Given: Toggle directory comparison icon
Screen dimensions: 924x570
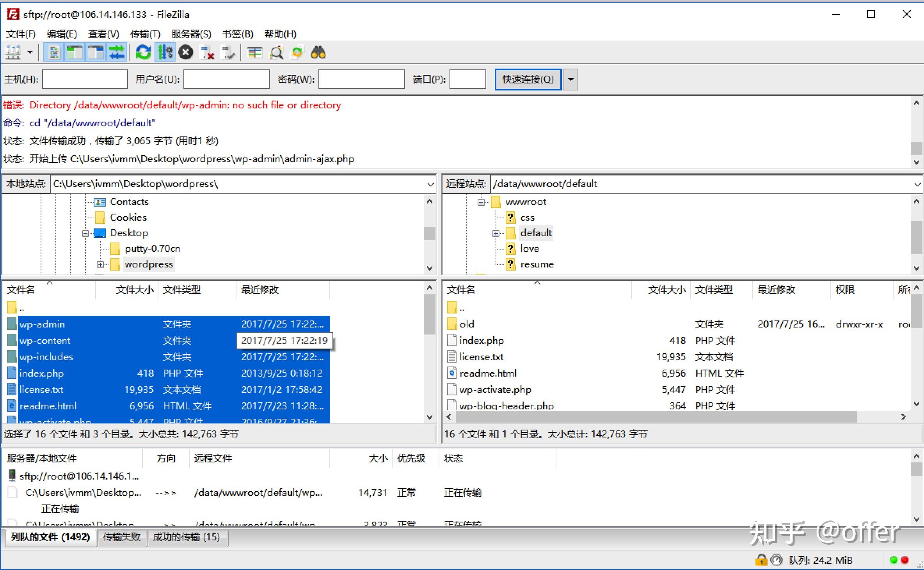Looking at the screenshot, I should pos(277,52).
